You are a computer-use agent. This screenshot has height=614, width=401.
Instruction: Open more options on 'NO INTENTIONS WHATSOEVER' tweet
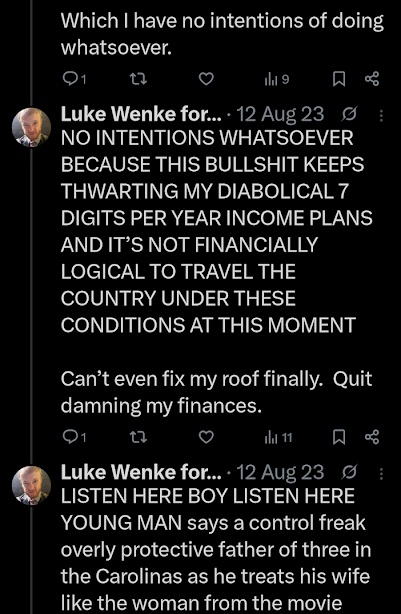pos(381,115)
